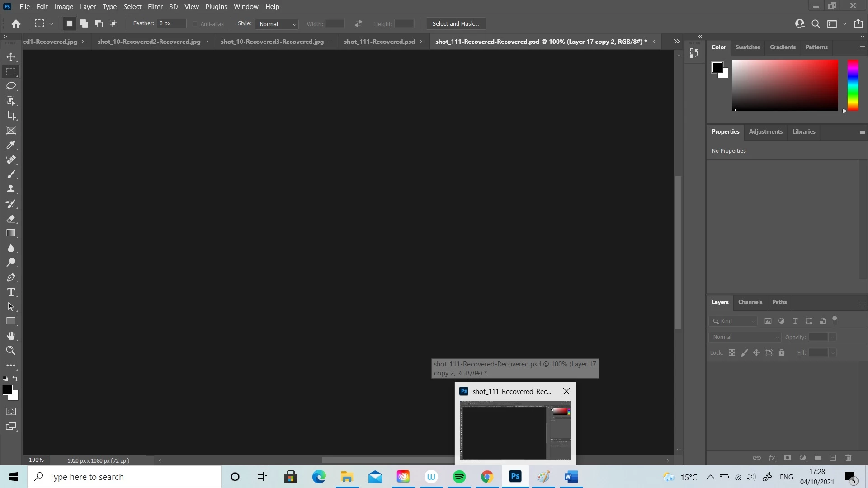
Task: Switch to the Channels tab
Action: (750, 302)
